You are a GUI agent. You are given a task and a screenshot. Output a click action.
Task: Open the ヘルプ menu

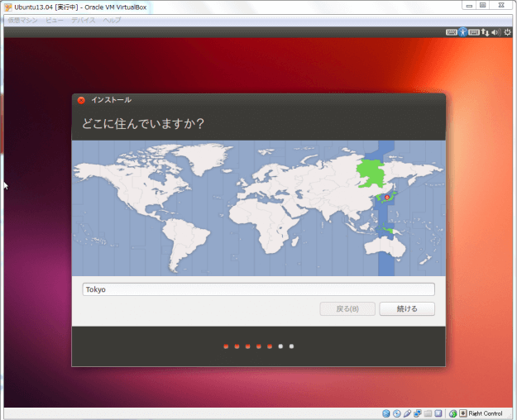click(112, 20)
